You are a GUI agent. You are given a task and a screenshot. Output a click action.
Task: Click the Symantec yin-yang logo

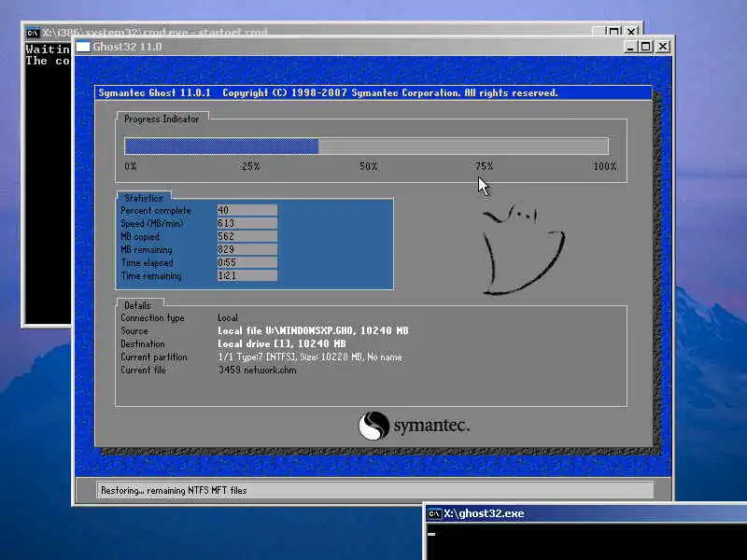[x=373, y=426]
